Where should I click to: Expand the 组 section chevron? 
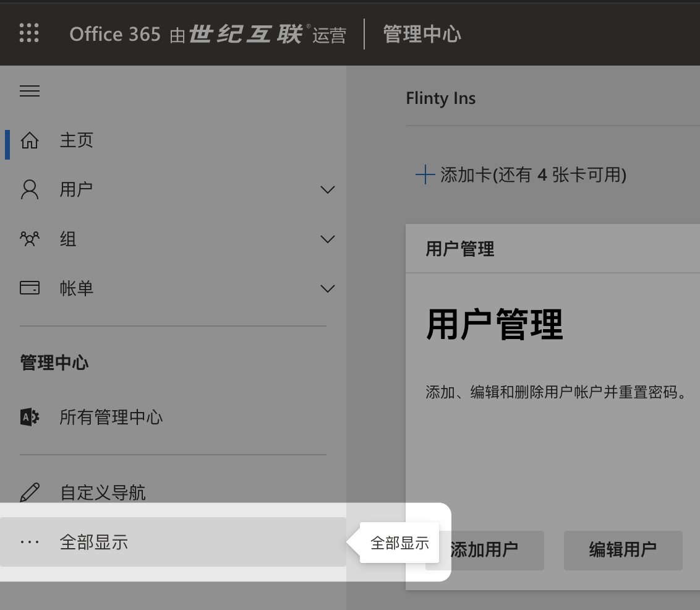(x=328, y=239)
